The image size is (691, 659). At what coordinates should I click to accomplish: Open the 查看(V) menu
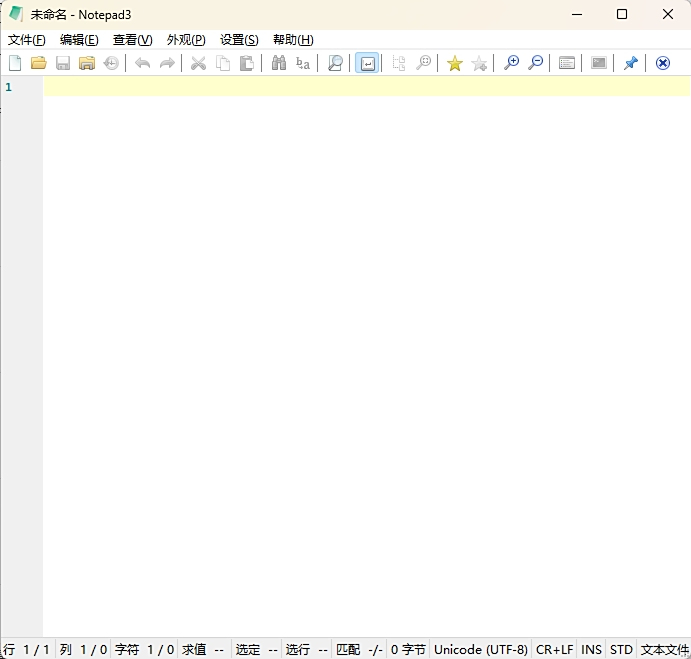[x=133, y=40]
